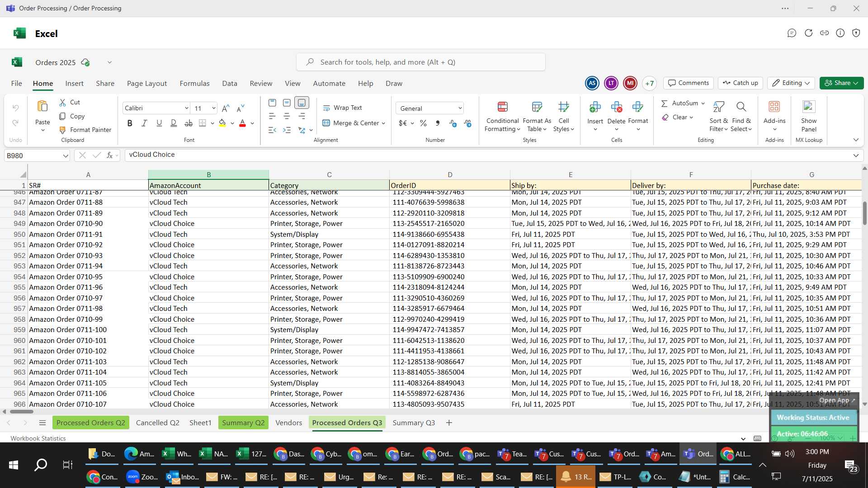Toggle Bold formatting
The width and height of the screenshot is (868, 488).
tap(130, 123)
